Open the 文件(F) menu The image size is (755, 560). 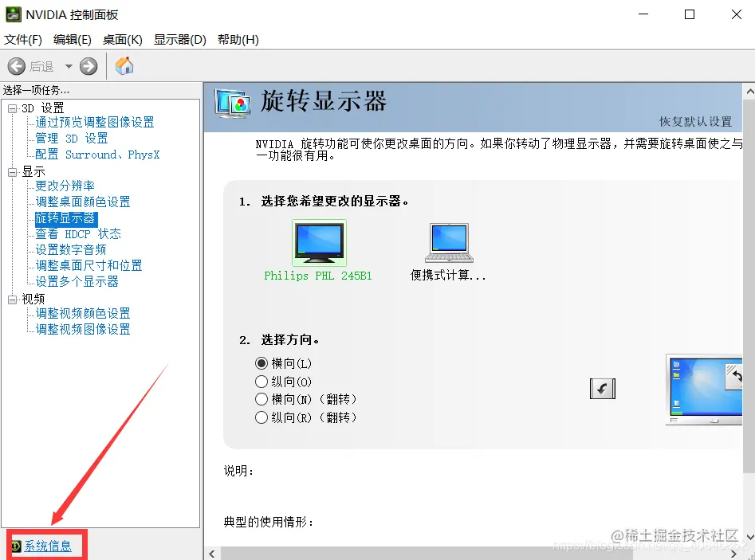coord(23,39)
